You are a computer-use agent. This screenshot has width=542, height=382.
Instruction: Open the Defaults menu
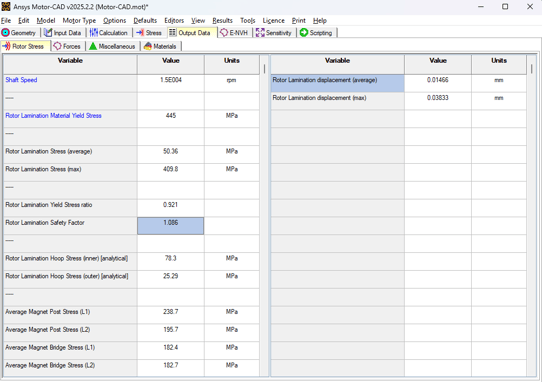coord(145,21)
